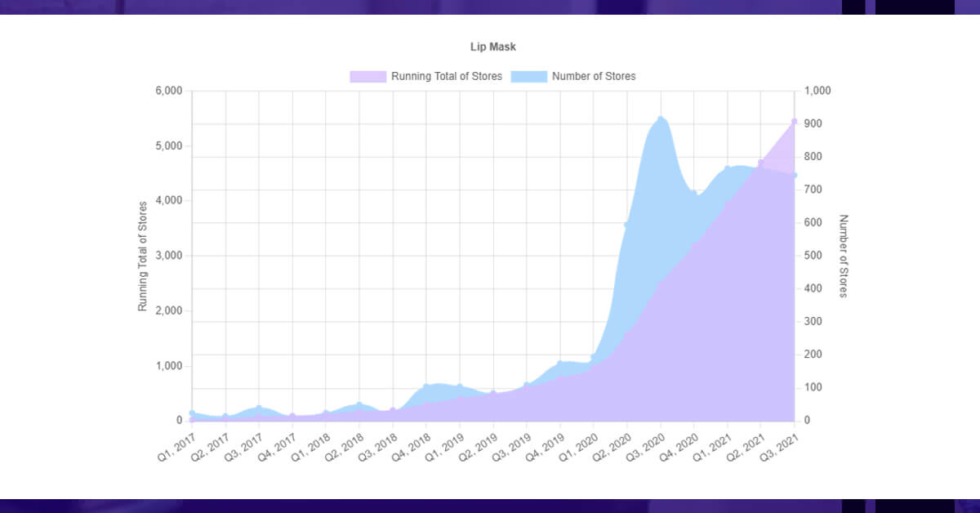Click the right Number of Stores axis title
This screenshot has height=513, width=980.
pyautogui.click(x=844, y=256)
